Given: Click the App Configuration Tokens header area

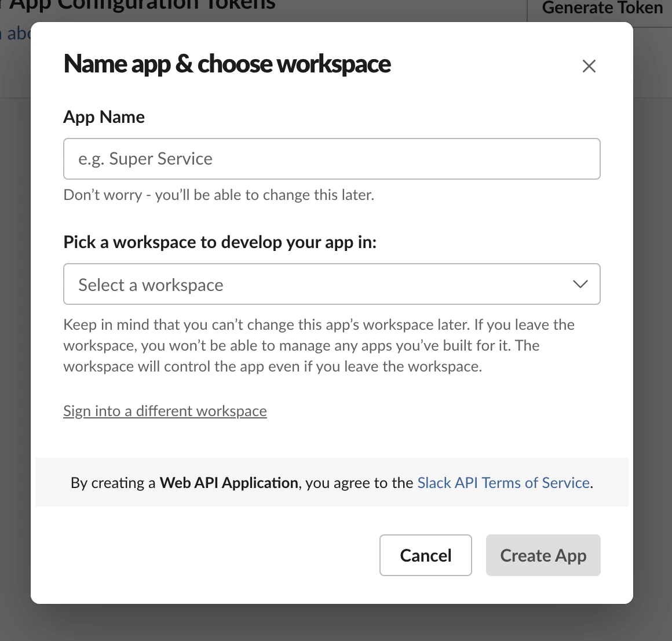Looking at the screenshot, I should coord(139,6).
